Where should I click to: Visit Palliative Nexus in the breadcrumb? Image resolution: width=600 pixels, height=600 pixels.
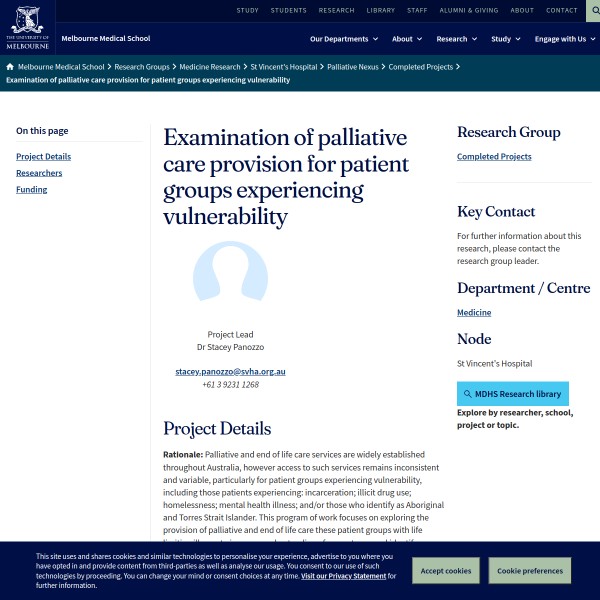pyautogui.click(x=354, y=67)
